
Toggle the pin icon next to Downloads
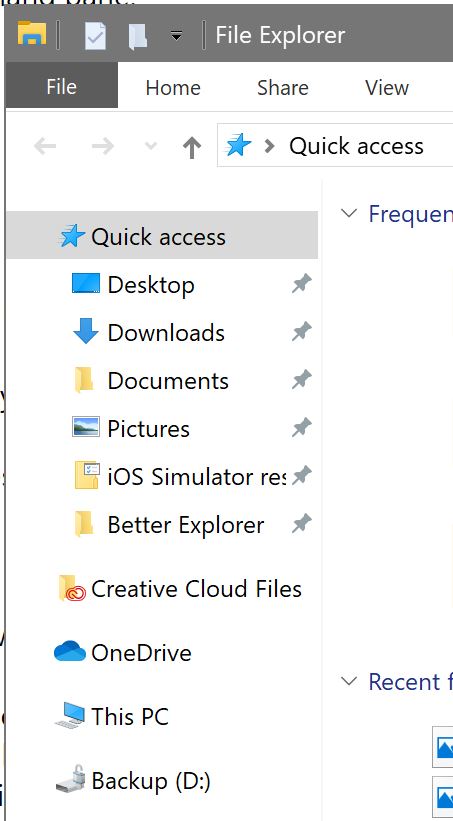click(x=302, y=331)
